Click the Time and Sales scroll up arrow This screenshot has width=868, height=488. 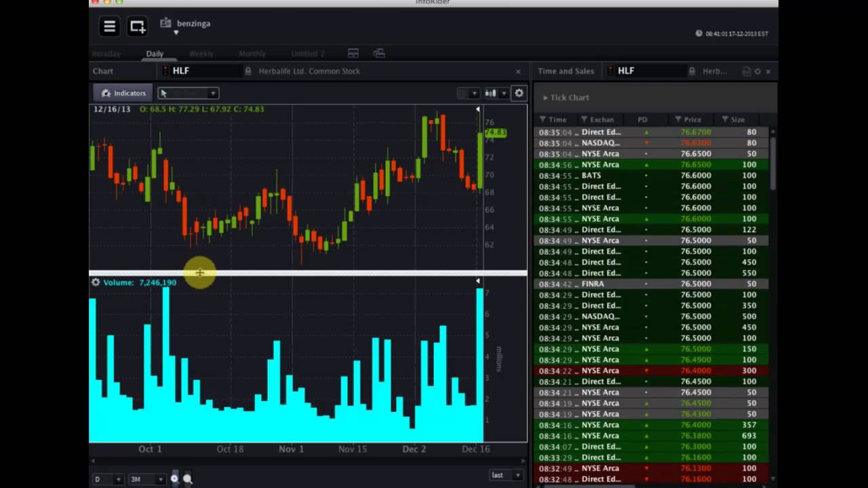pos(772,131)
